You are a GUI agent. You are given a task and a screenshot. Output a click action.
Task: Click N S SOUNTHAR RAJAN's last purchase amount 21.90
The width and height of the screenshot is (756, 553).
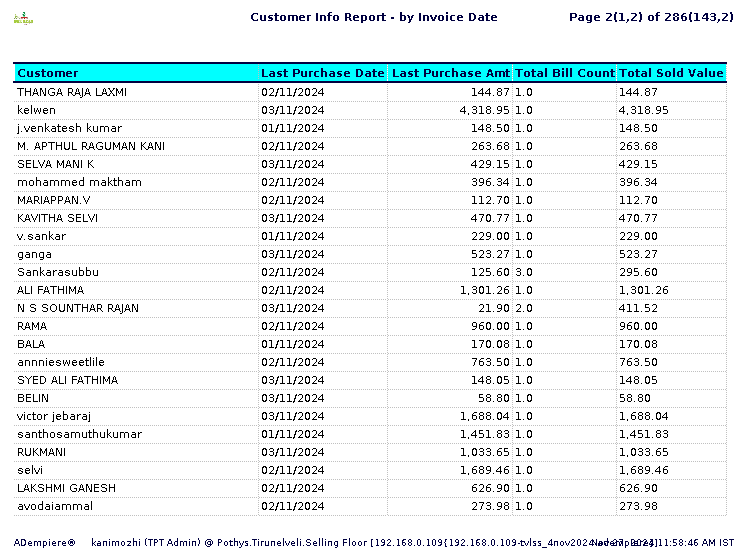click(x=493, y=308)
